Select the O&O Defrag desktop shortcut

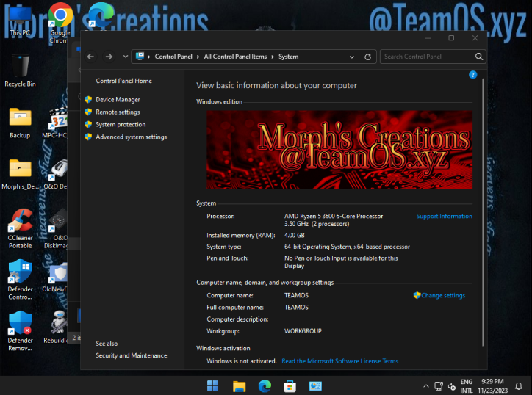click(55, 174)
